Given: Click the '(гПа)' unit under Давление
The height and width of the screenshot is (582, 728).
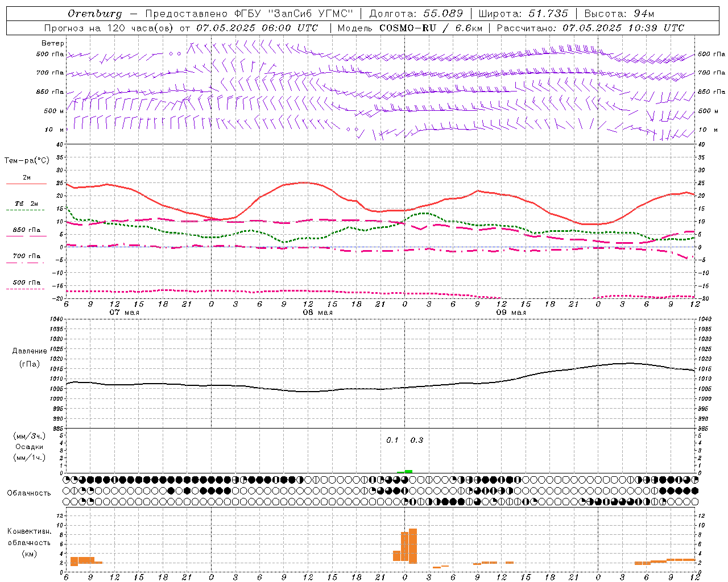Looking at the screenshot, I should pyautogui.click(x=30, y=364).
